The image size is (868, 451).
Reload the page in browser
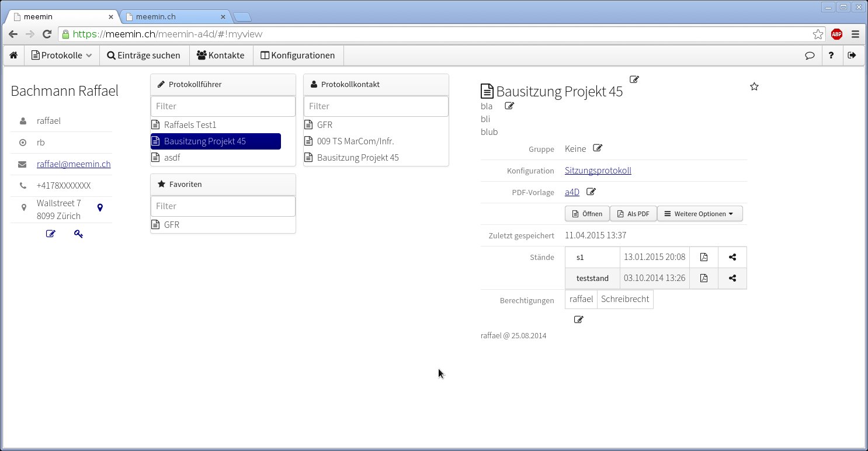pyautogui.click(x=48, y=34)
